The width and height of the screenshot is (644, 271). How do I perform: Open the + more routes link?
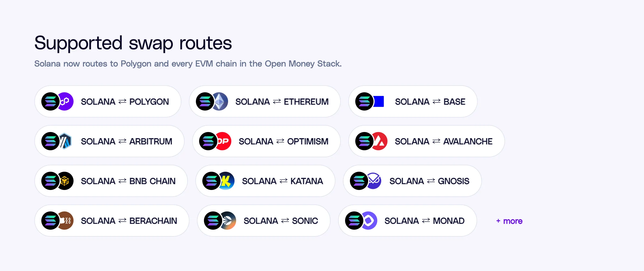coord(509,221)
